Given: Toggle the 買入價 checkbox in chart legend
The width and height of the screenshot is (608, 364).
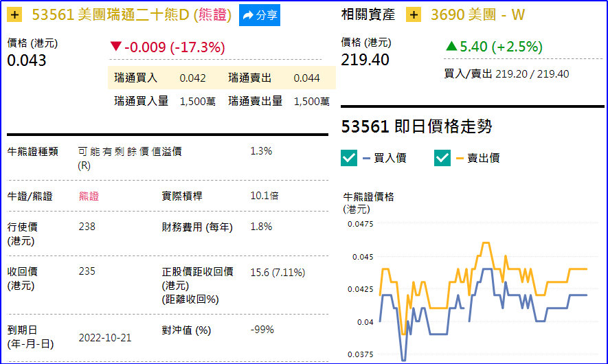Looking at the screenshot, I should pos(349,158).
